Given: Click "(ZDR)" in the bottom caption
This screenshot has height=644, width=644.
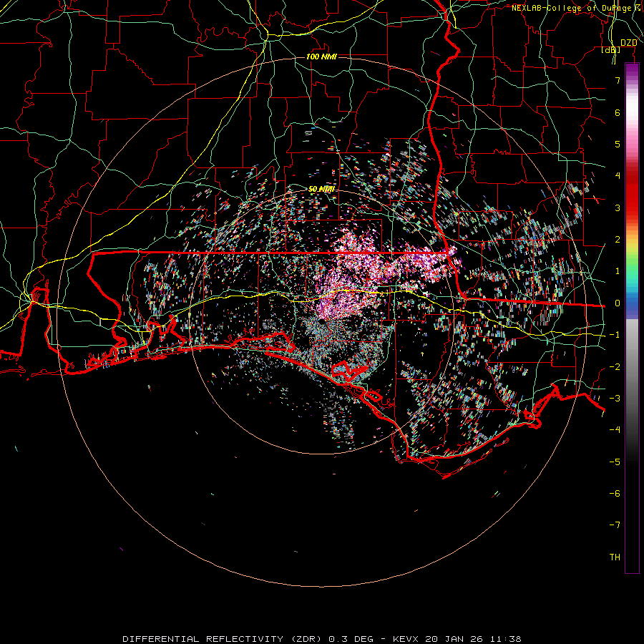Looking at the screenshot, I should point(308,639).
